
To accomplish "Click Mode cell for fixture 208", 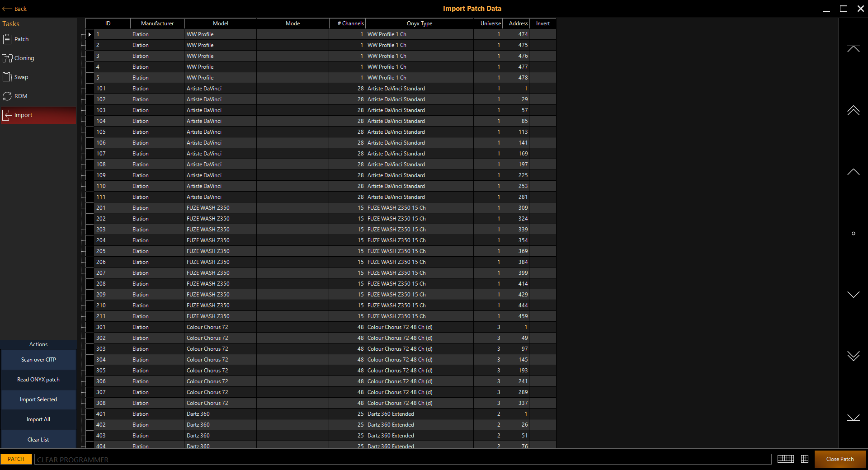I will pos(293,284).
